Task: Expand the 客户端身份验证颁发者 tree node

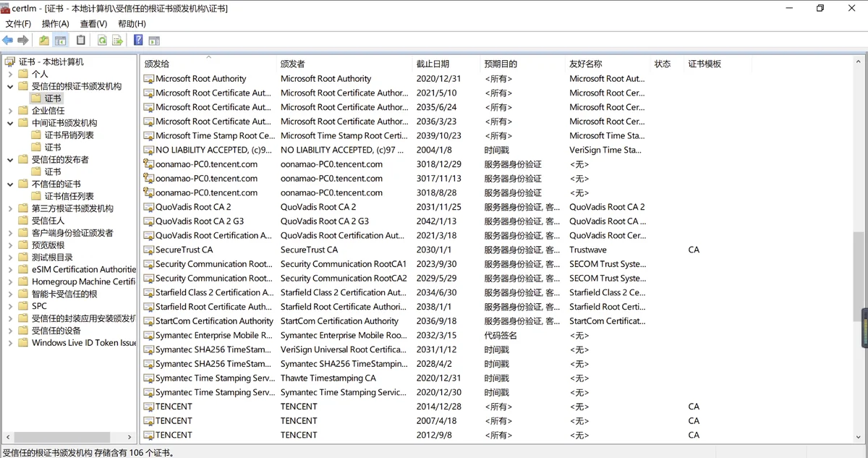Action: pyautogui.click(x=10, y=233)
